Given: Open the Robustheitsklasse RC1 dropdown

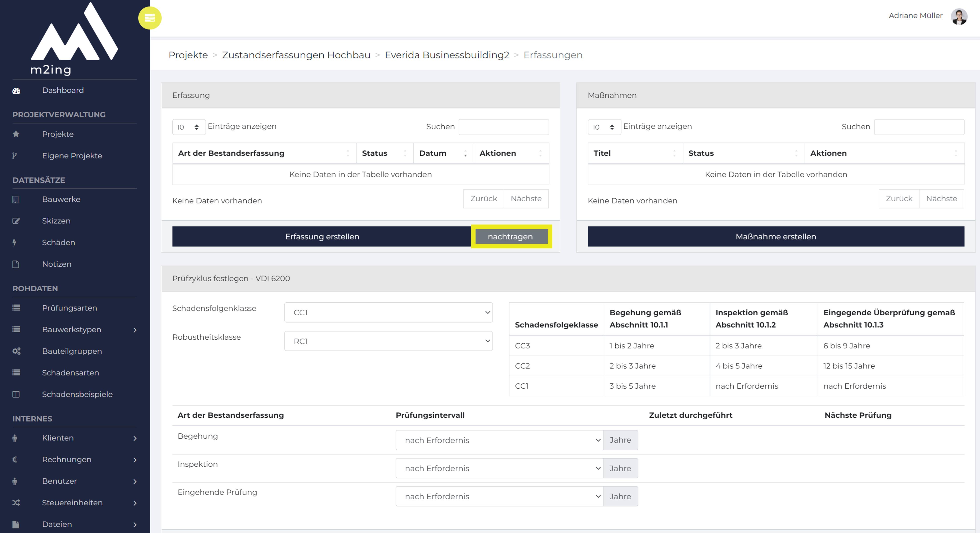Looking at the screenshot, I should pos(388,341).
